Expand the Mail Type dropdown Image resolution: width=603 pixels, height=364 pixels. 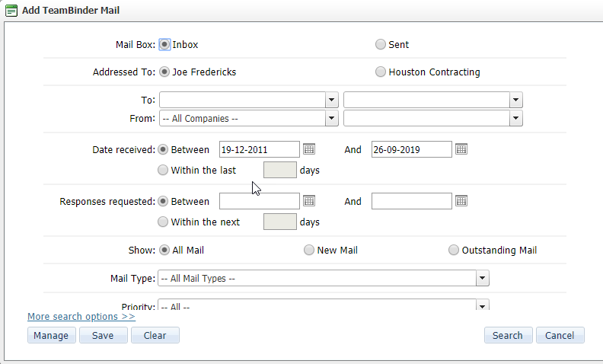point(482,278)
